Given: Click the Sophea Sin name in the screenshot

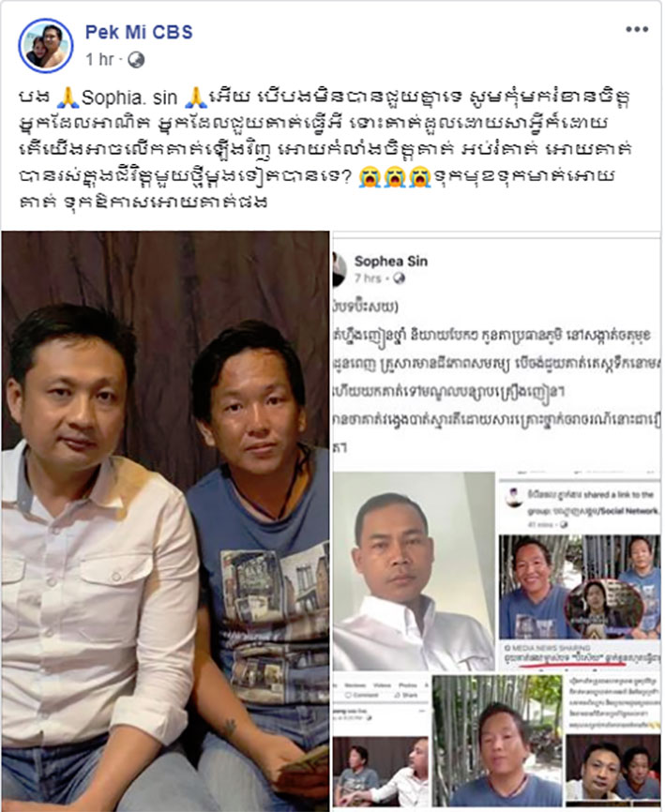Looking at the screenshot, I should point(391,262).
